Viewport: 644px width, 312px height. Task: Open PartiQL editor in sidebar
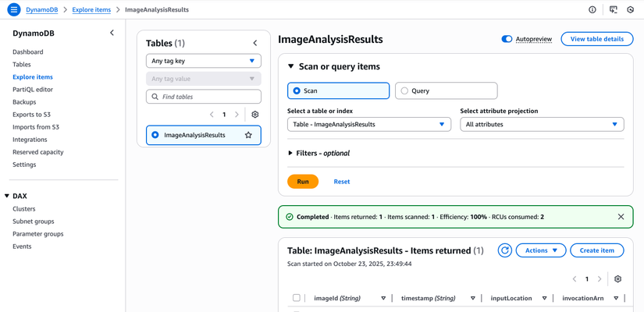33,90
